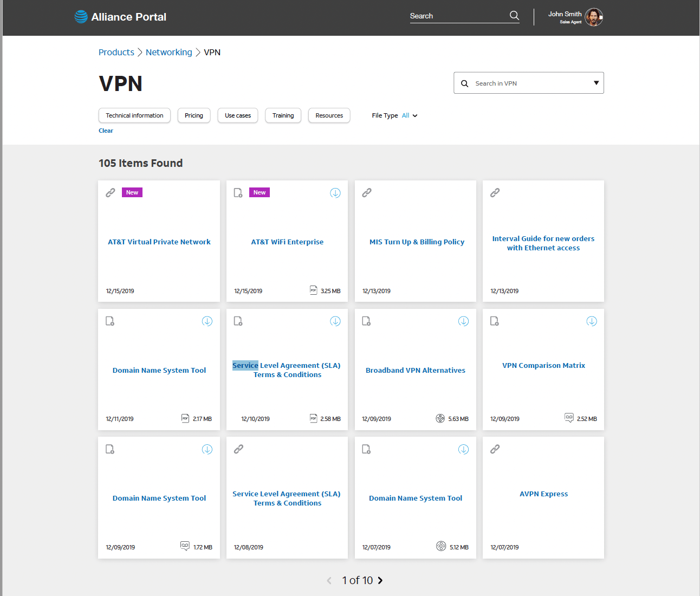Click PDF icon beside 3.25 MB
Screen dimensions: 700x596
313,290
